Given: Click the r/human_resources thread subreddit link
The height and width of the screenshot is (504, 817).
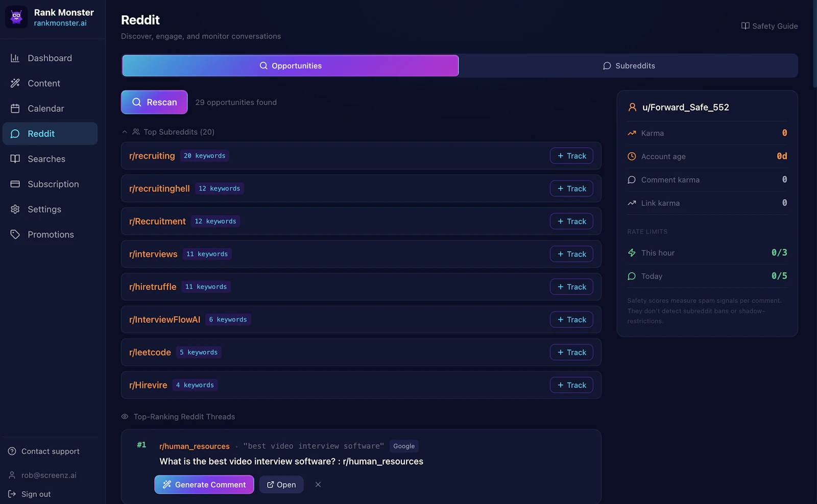Looking at the screenshot, I should [x=195, y=446].
